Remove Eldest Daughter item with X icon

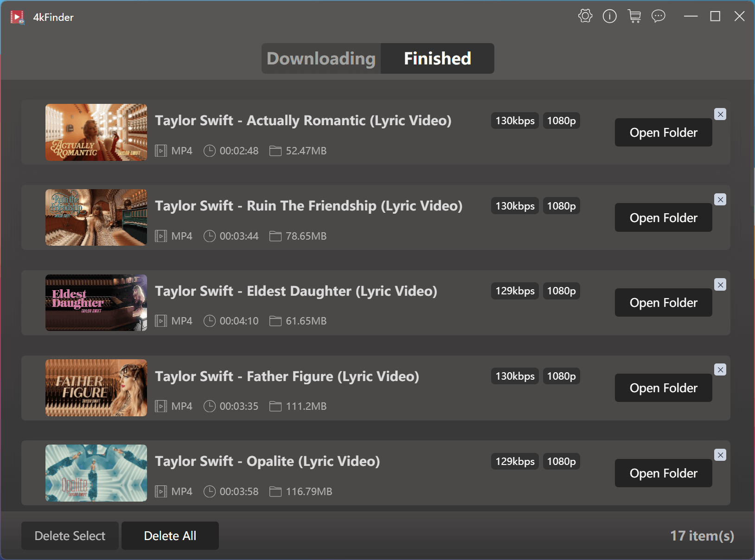pos(720,285)
